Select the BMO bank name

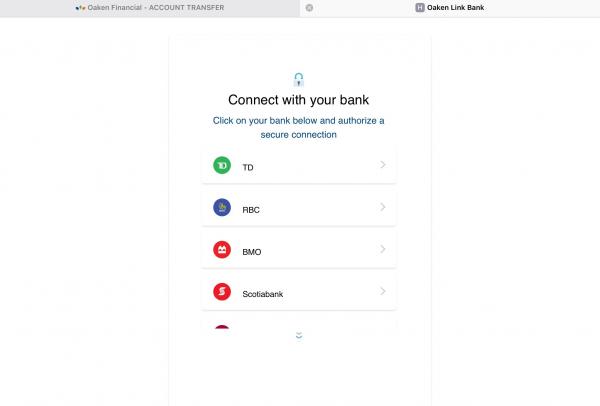point(252,252)
